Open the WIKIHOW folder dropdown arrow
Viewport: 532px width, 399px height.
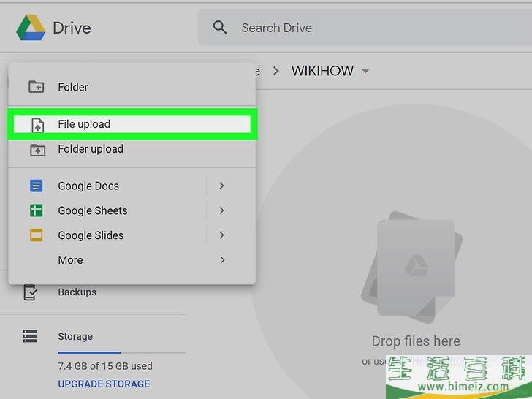(x=365, y=72)
